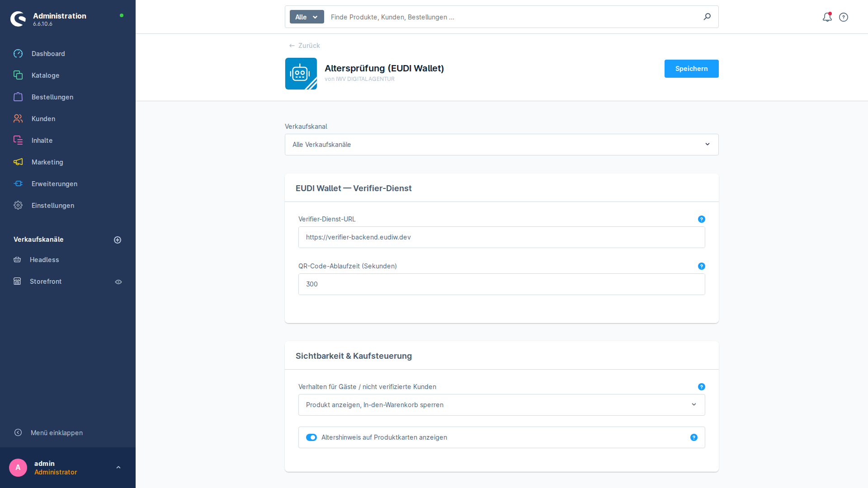Click the Kunden people icon
The height and width of the screenshot is (488, 868).
18,119
